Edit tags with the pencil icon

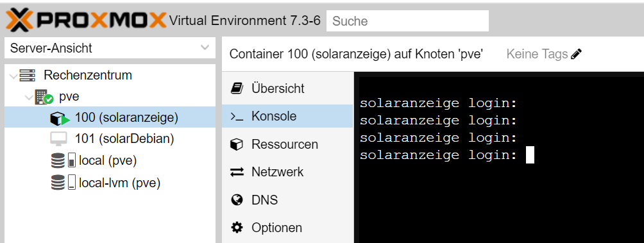(576, 54)
